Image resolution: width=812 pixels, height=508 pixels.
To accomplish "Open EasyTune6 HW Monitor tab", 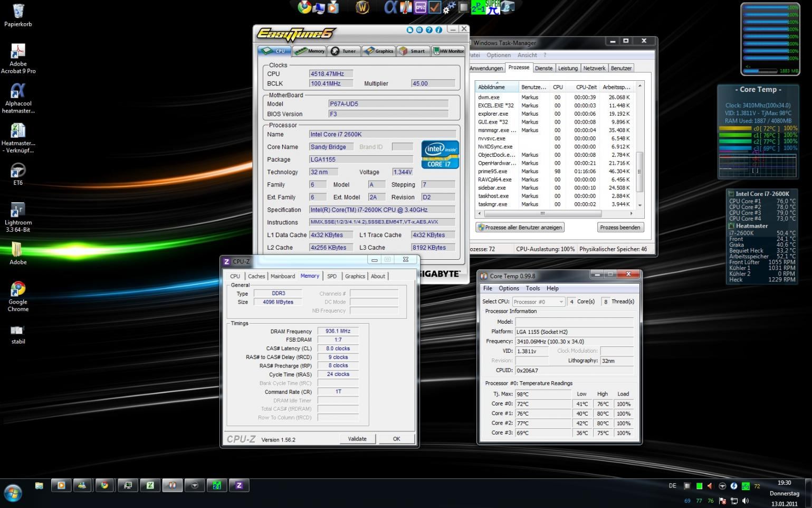I will click(448, 51).
